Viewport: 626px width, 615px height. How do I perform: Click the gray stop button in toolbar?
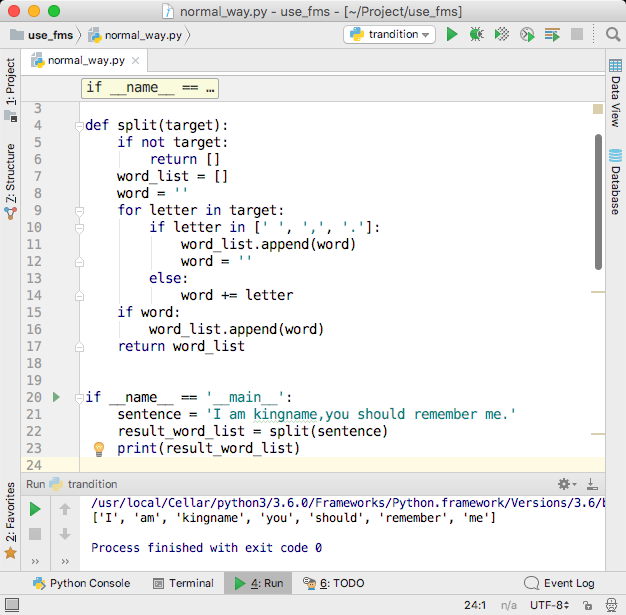coord(577,34)
